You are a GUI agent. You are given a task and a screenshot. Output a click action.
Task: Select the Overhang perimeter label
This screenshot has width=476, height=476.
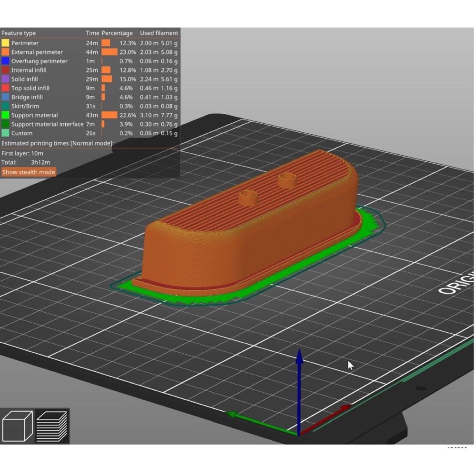coord(40,61)
